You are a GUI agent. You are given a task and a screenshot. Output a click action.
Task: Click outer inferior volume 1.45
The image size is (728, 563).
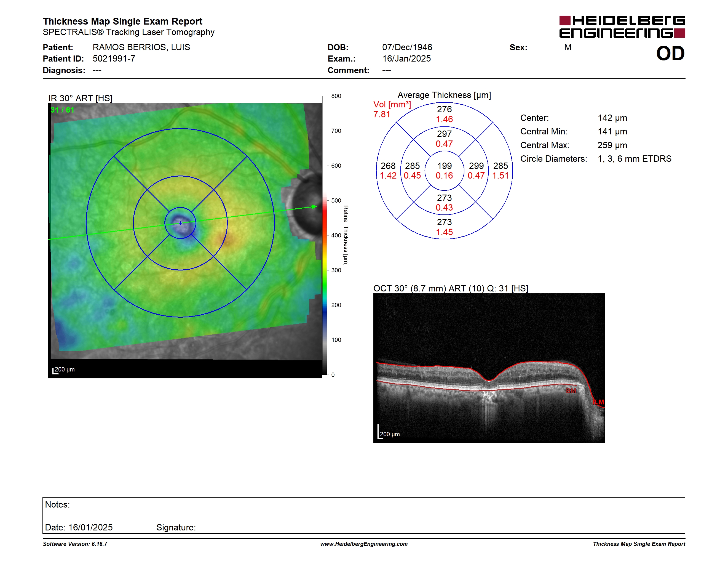tap(444, 232)
